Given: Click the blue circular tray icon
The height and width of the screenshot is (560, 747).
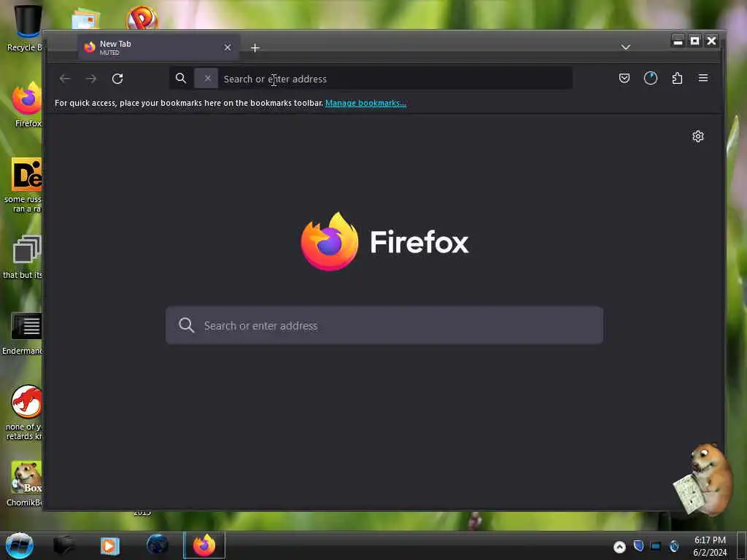Looking at the screenshot, I should pyautogui.click(x=673, y=546).
